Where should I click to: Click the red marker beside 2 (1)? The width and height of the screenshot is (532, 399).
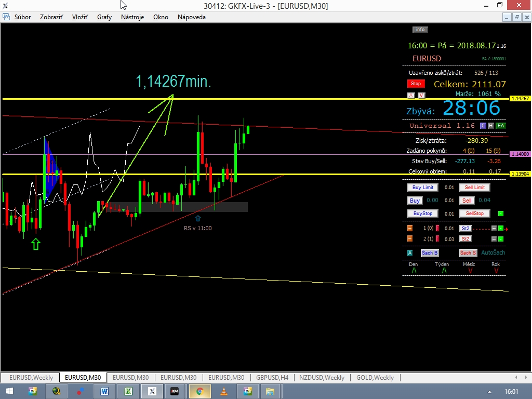click(437, 239)
